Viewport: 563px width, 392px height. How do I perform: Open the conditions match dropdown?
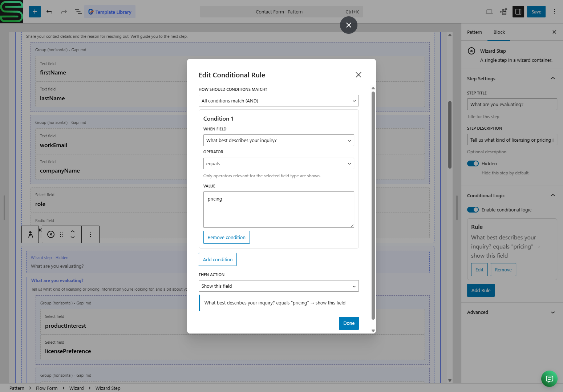[x=279, y=101]
